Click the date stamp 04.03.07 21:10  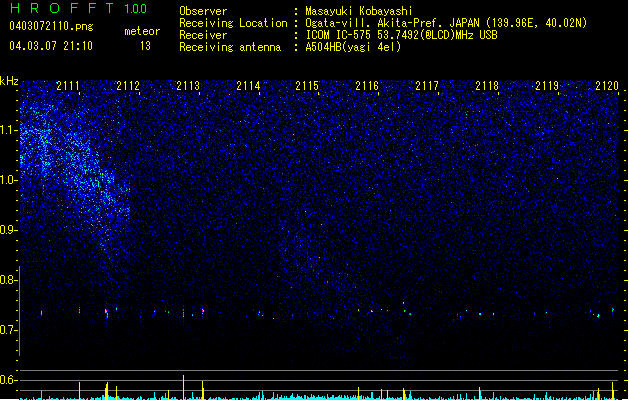[x=51, y=46]
